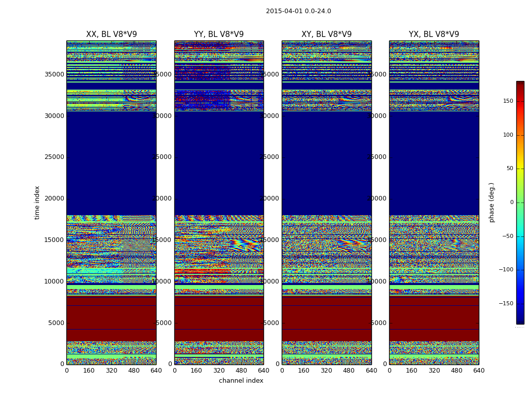Viewport: 532px width, 405px height.
Task: Click the 15000 tick of XX time axis
Action: pyautogui.click(x=54, y=240)
